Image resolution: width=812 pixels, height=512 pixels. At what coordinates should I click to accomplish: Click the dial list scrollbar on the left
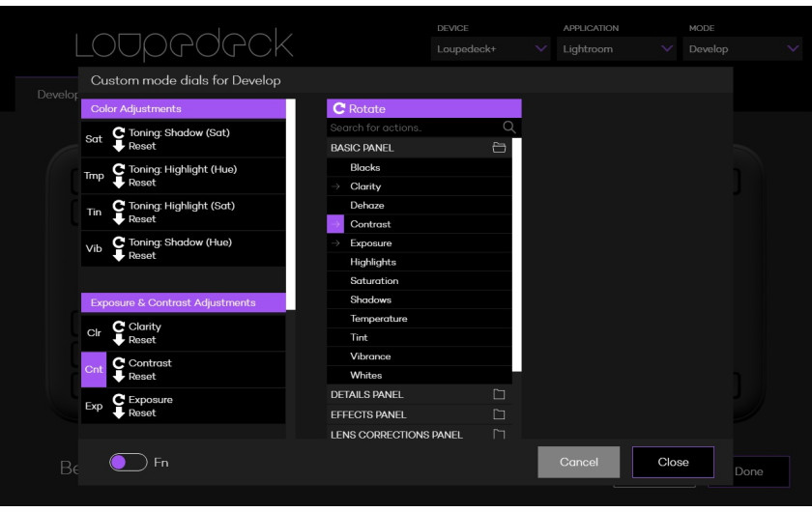click(x=291, y=205)
